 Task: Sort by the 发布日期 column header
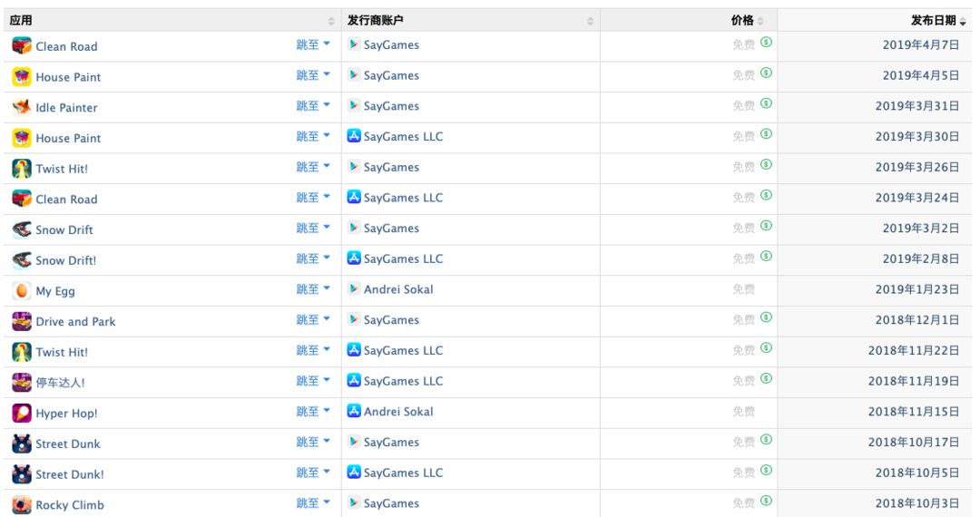[875, 21]
